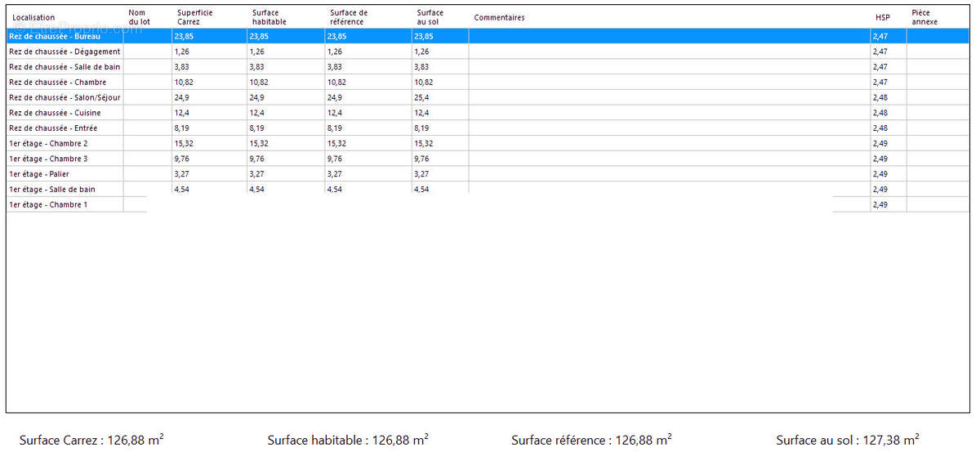Viewport: 980px width, 457px height.
Task: Select the Rez de chaussée - Bureau row
Action: pos(488,36)
